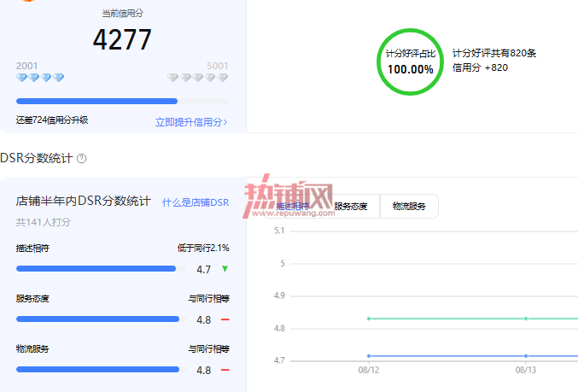Click the red dash indicator next to 物流服务 score

tap(225, 370)
